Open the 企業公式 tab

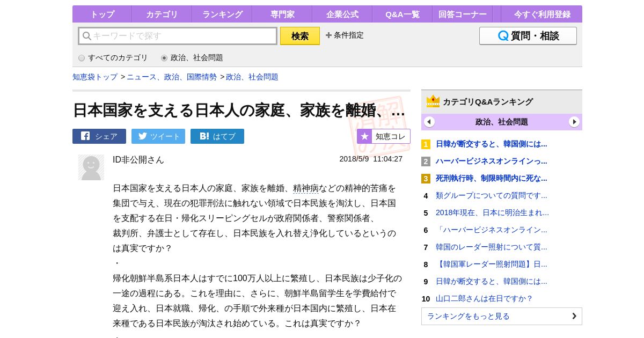click(342, 14)
